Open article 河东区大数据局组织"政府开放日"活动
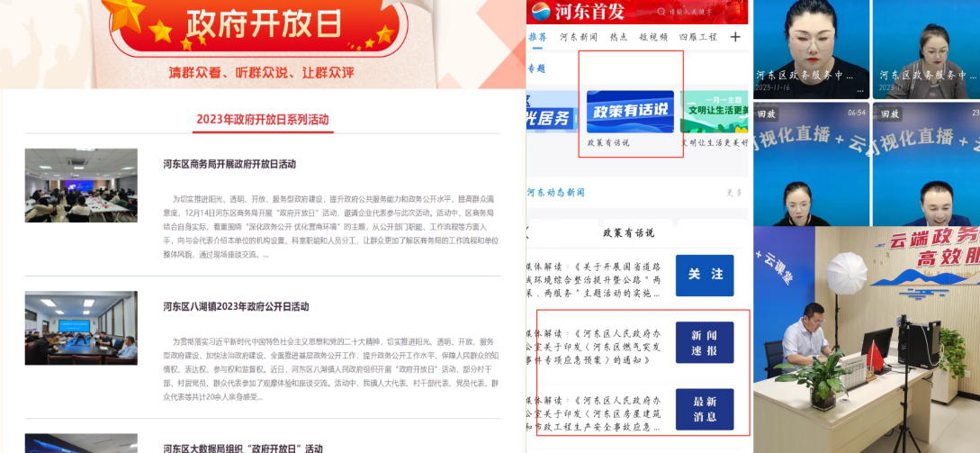Image resolution: width=980 pixels, height=453 pixels. 242,448
